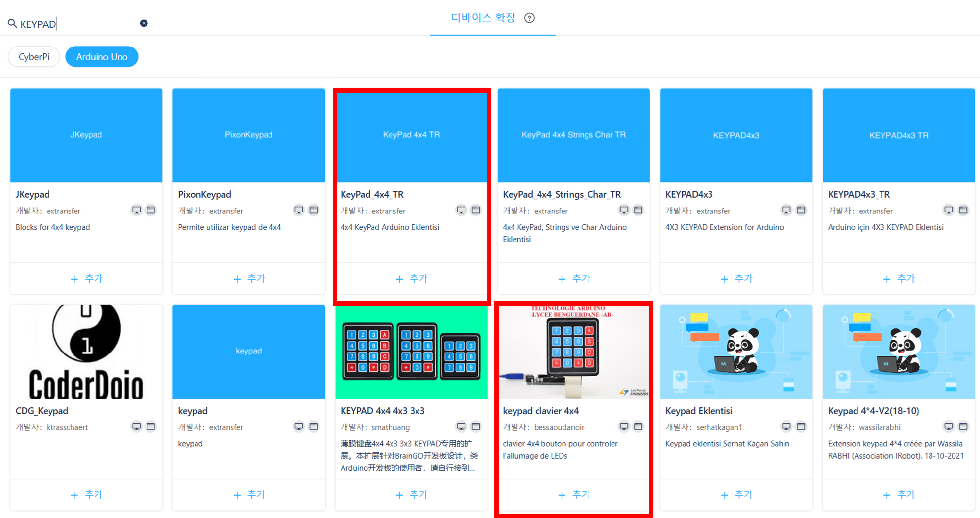Select the CyberPi device filter
The image size is (980, 518).
click(34, 57)
